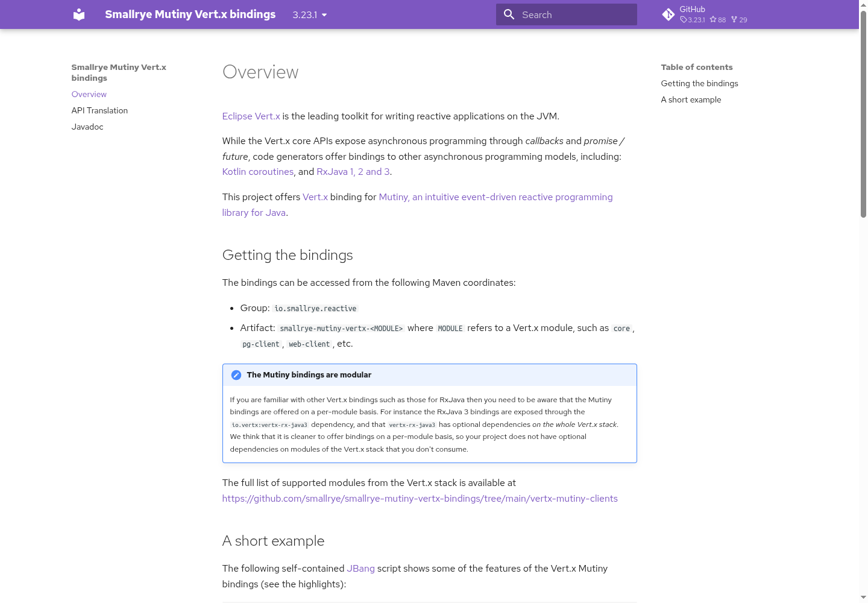868x603 pixels.
Task: Click the 29 forks count in header
Action: pos(739,20)
